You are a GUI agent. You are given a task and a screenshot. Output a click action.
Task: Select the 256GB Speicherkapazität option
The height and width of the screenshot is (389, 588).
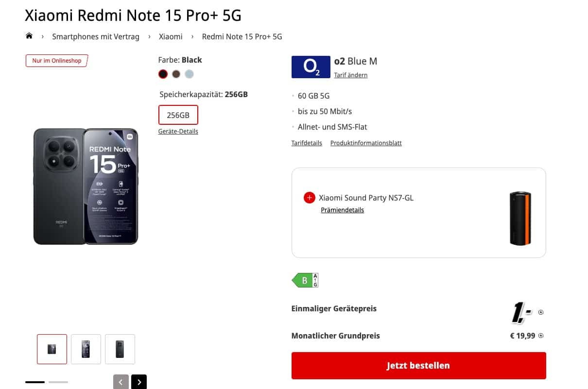[178, 115]
